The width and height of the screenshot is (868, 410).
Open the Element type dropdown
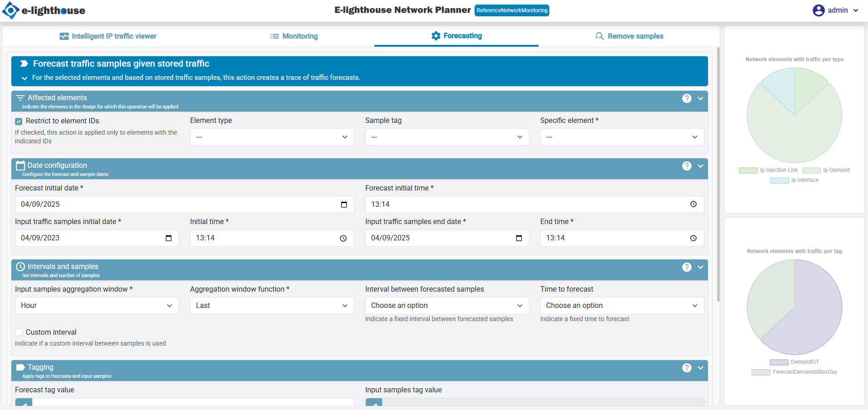tap(272, 137)
